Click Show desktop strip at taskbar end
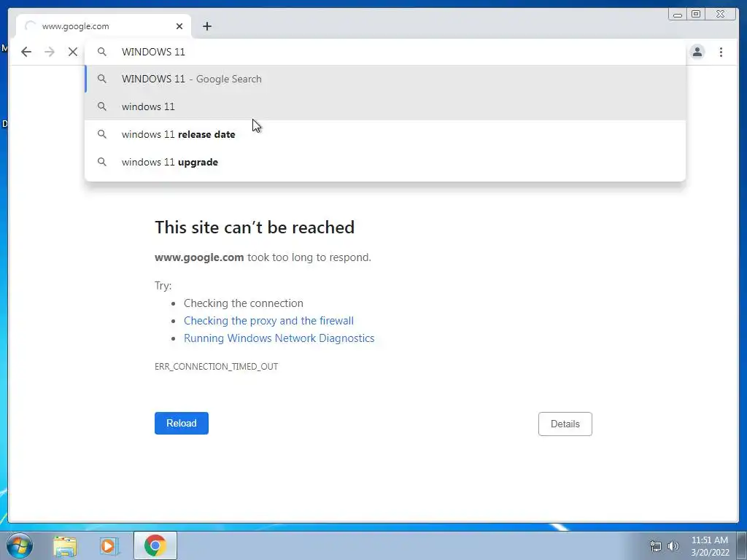 [x=742, y=546]
